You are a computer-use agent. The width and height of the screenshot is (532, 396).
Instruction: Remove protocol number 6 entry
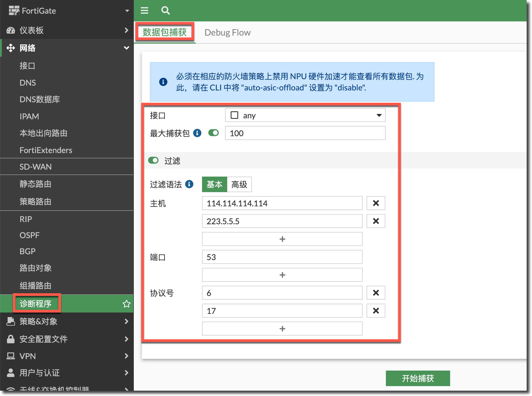click(x=376, y=293)
